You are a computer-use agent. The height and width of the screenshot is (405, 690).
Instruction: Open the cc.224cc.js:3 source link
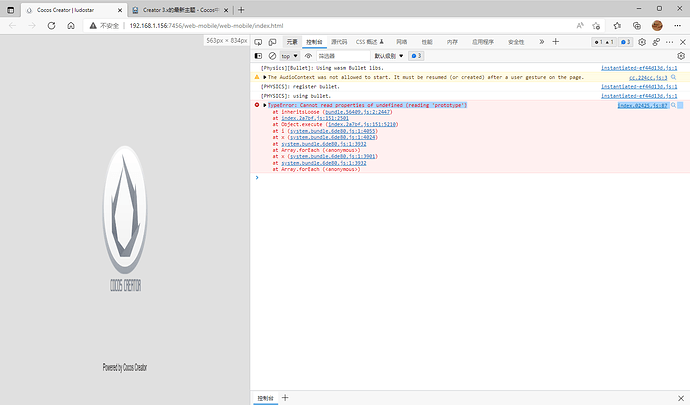point(648,77)
